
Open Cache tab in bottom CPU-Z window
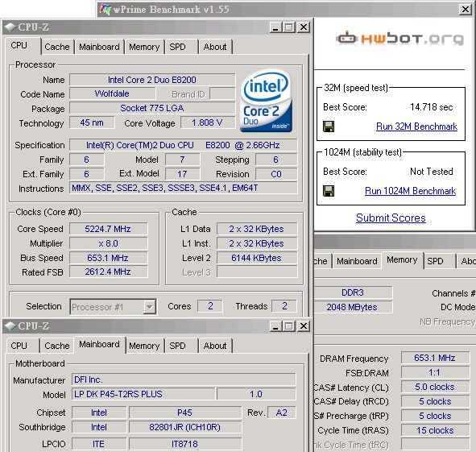coord(57,346)
